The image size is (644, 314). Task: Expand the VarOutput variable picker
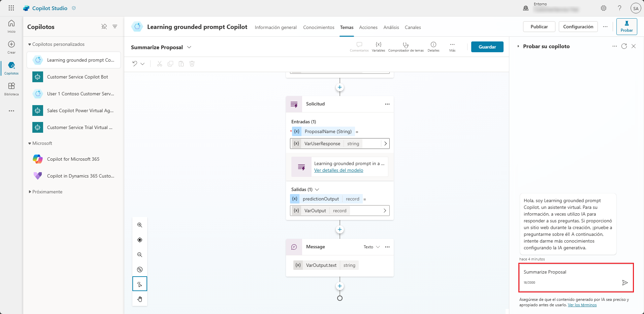coord(385,211)
